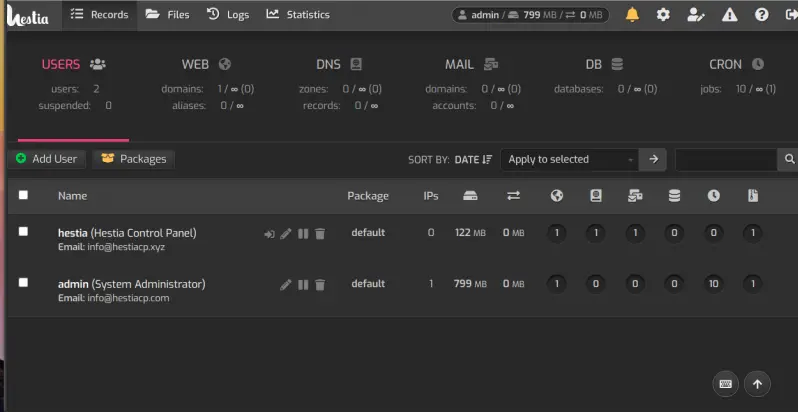Click the bandwidth arrows column header icon

514,196
